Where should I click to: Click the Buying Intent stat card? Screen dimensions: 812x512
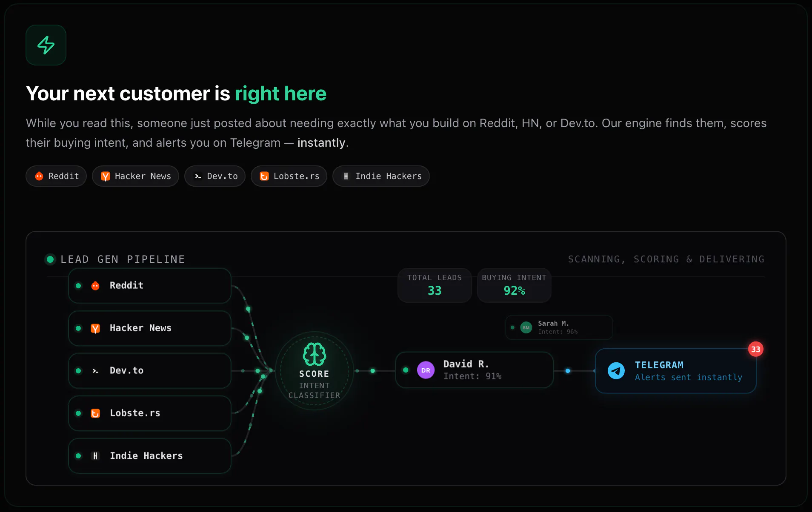514,285
